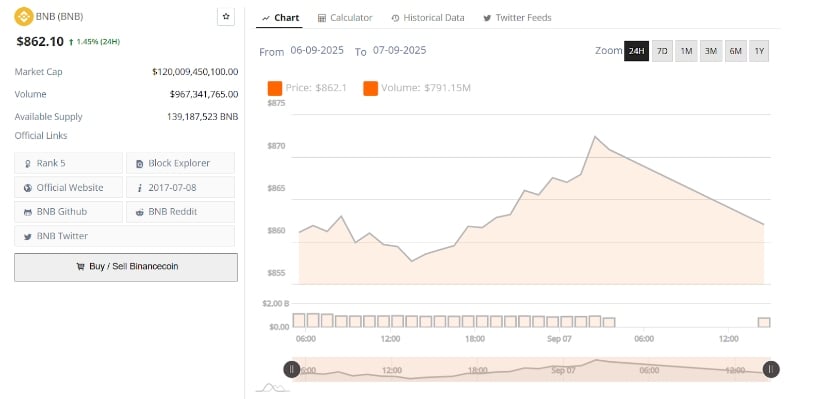Toggle the Price series legend swatch

click(x=275, y=88)
